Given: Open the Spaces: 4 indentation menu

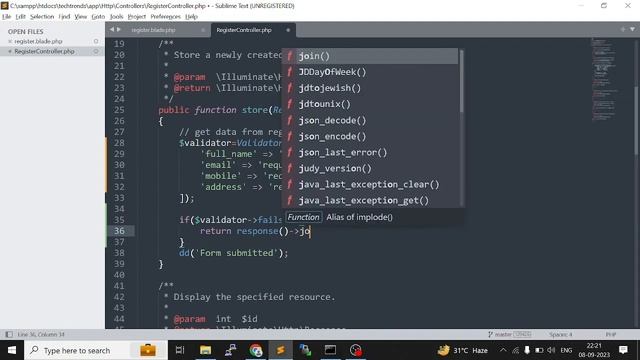Looking at the screenshot, I should click(560, 334).
